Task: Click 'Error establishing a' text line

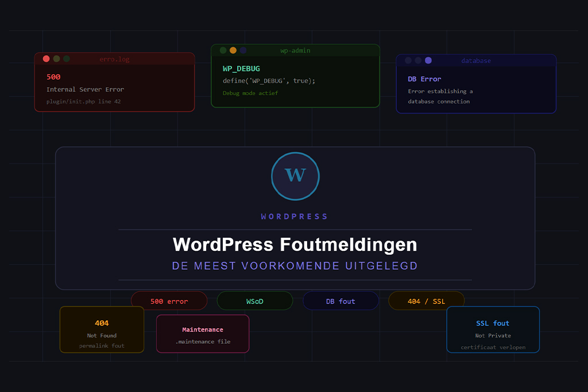Action: point(440,91)
